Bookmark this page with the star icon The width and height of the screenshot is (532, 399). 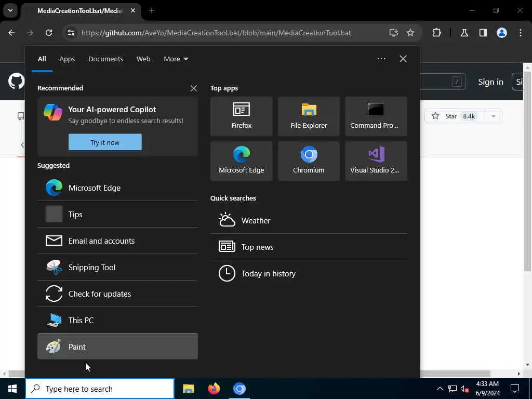(x=410, y=33)
